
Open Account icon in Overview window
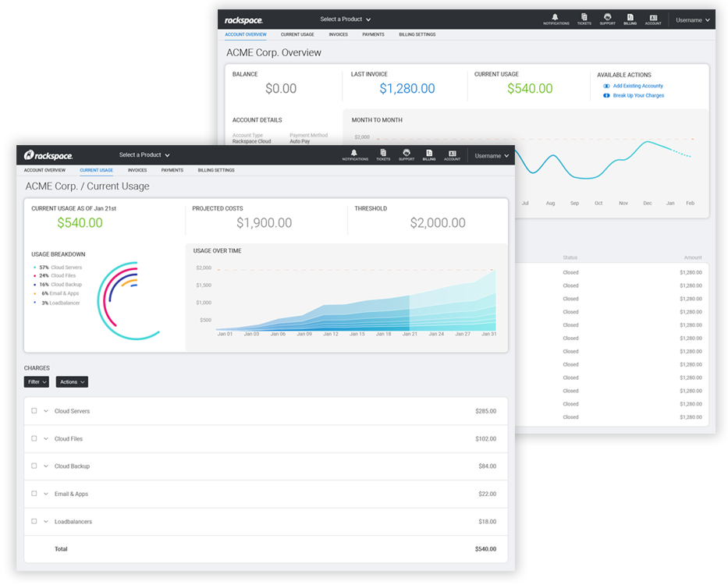(x=653, y=19)
